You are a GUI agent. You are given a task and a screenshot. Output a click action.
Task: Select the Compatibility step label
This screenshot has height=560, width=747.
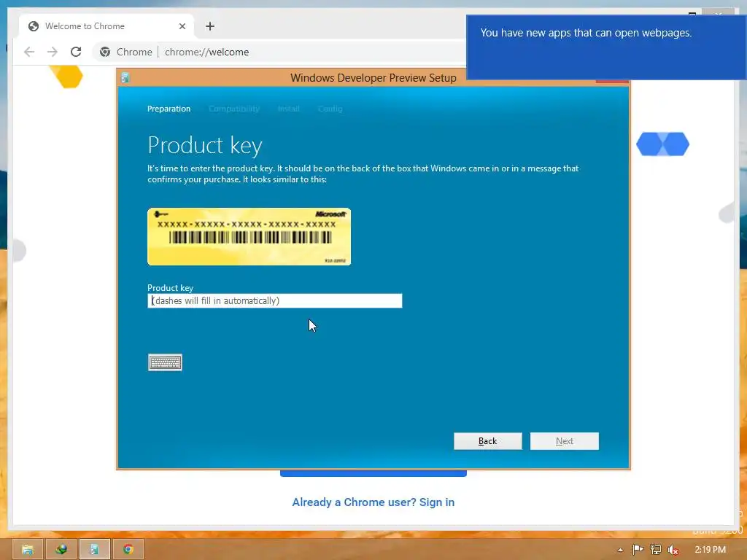tap(234, 109)
